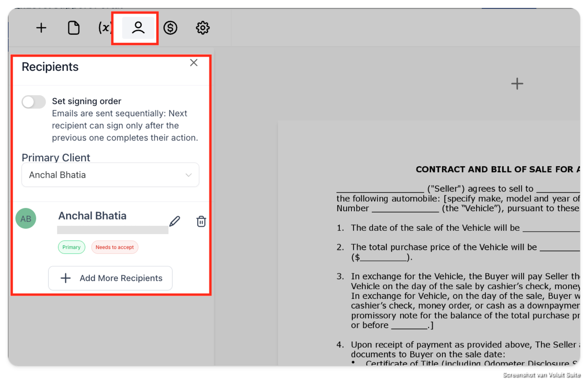Click Add More Recipients button
The image size is (588, 386).
pos(110,278)
